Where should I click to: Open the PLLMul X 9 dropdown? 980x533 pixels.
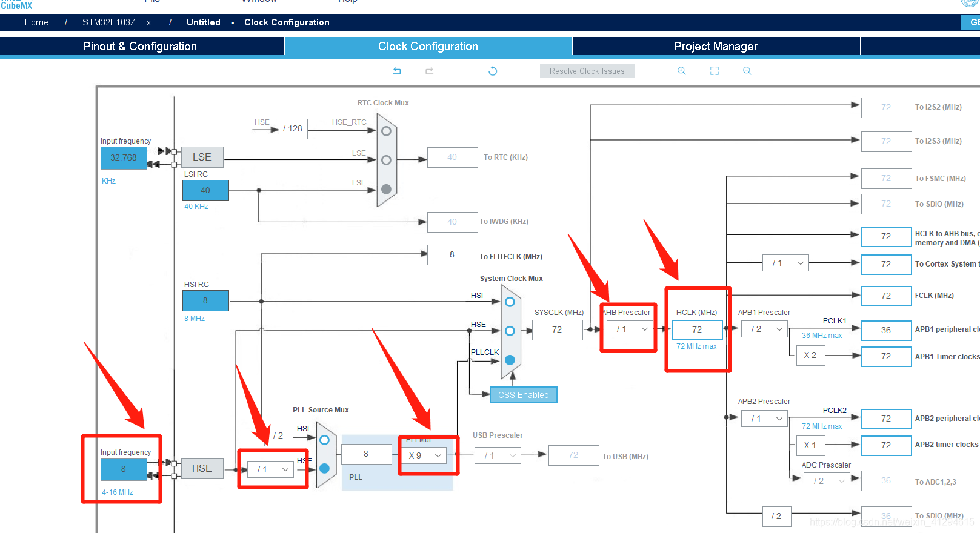424,455
